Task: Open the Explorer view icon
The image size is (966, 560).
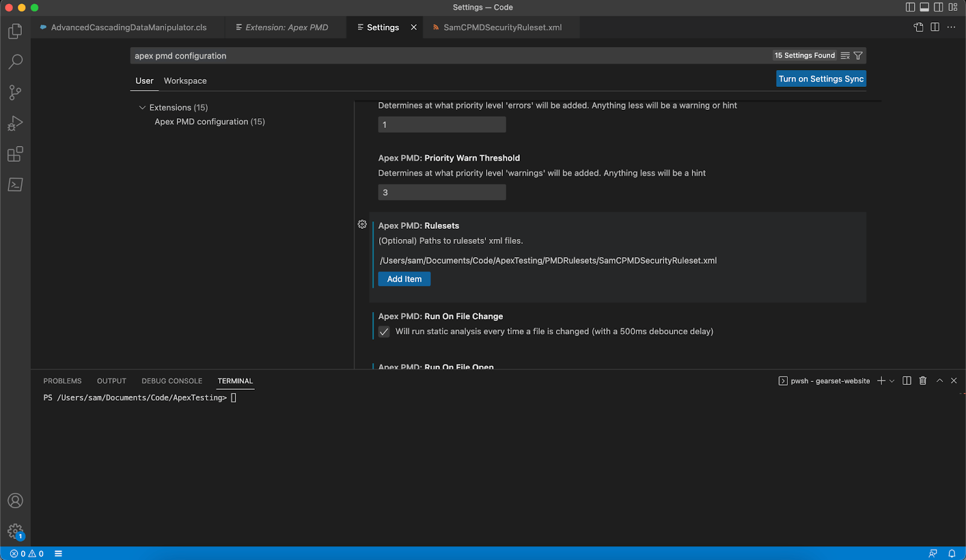Action: [x=15, y=31]
